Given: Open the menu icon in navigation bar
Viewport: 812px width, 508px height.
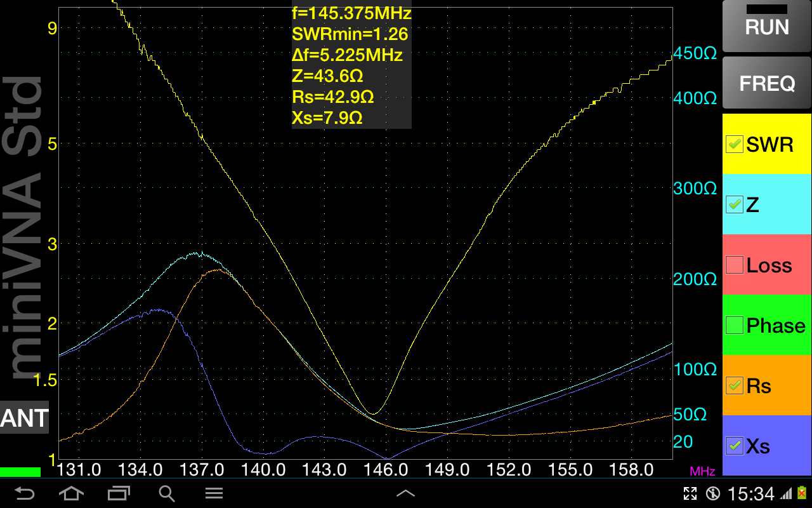Looking at the screenshot, I should pyautogui.click(x=214, y=493).
